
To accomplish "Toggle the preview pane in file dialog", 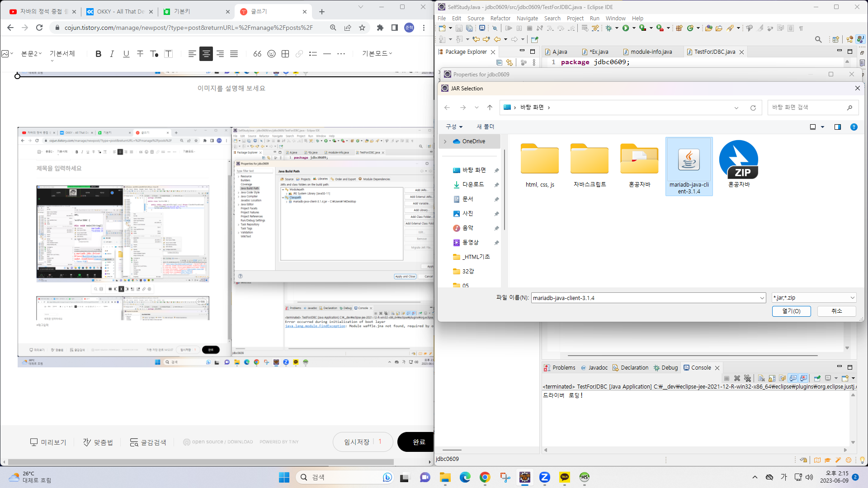I will click(x=837, y=127).
